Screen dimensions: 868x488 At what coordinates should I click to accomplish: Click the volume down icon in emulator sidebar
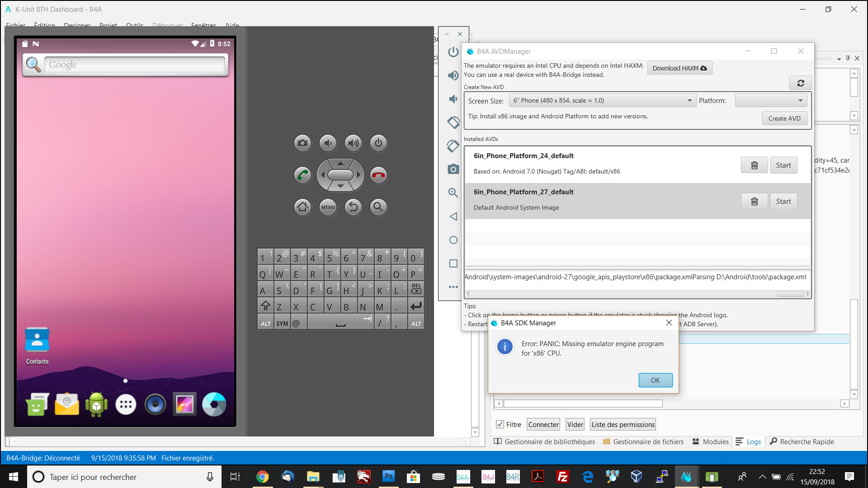(453, 99)
